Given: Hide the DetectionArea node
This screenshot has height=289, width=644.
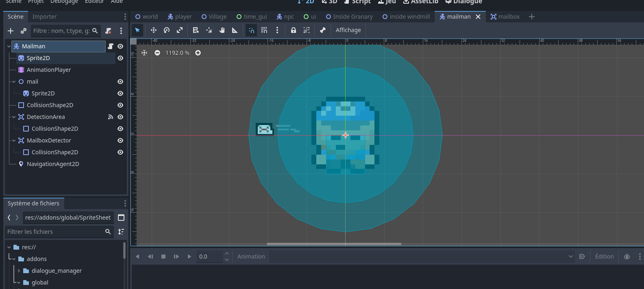Looking at the screenshot, I should pos(120,117).
